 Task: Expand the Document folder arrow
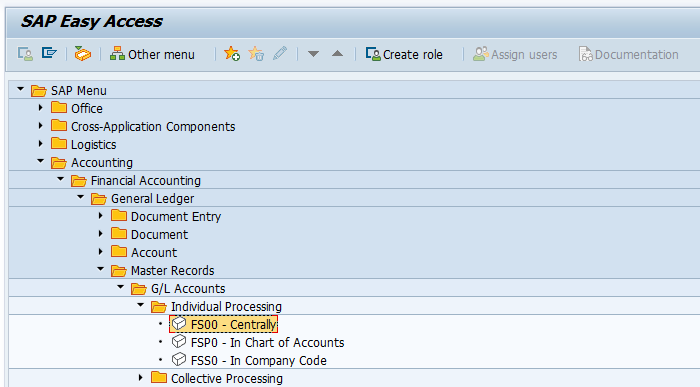coord(101,233)
